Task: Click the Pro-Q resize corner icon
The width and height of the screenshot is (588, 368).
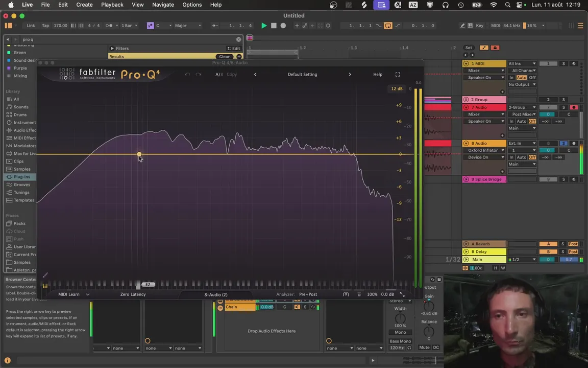Action: click(402, 294)
